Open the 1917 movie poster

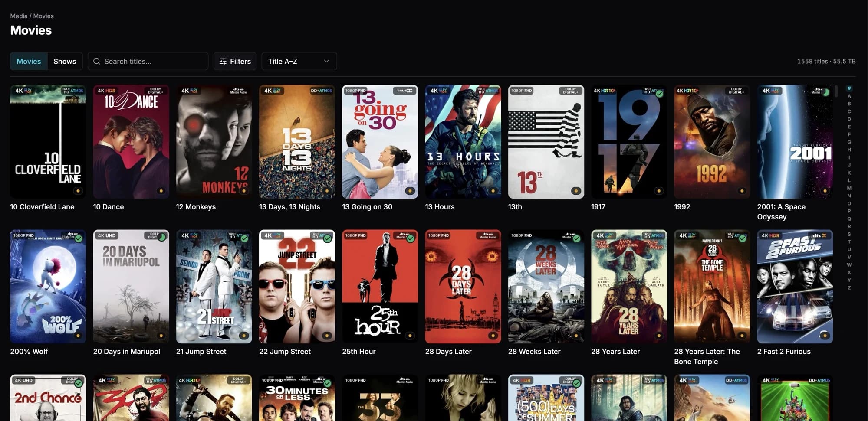click(629, 142)
